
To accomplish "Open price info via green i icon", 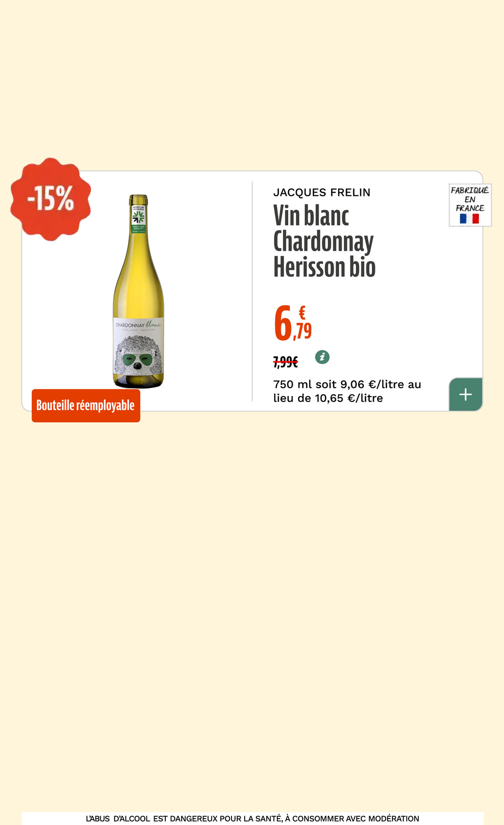I will coord(322,357).
